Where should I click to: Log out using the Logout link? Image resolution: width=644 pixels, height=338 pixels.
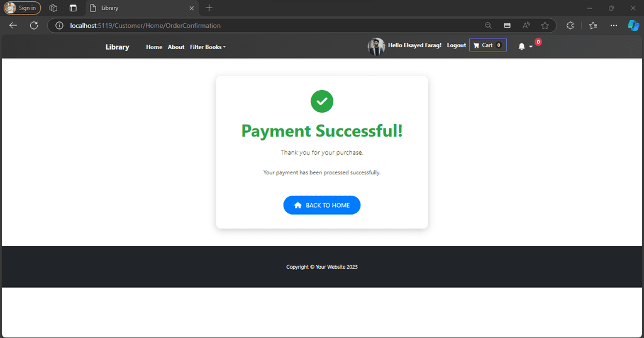tap(457, 45)
